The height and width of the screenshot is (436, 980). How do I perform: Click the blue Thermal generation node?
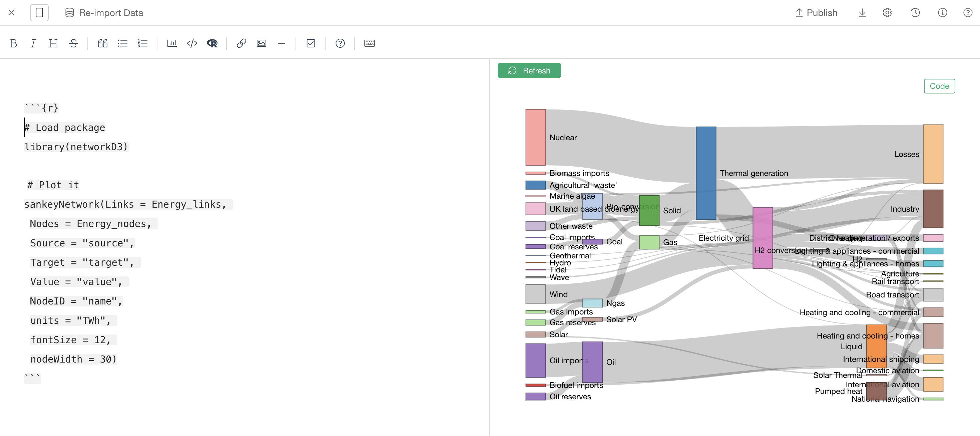(x=706, y=173)
